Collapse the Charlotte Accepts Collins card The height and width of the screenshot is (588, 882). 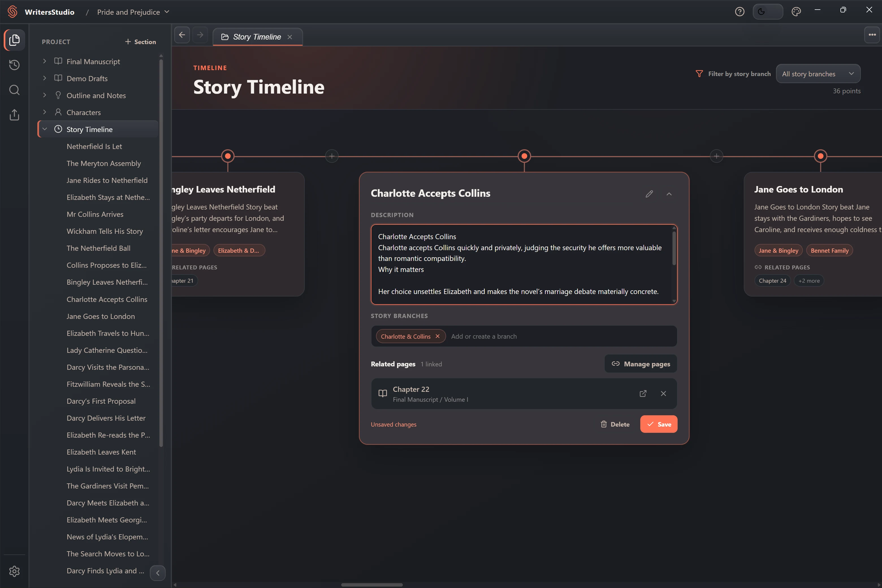pos(669,194)
